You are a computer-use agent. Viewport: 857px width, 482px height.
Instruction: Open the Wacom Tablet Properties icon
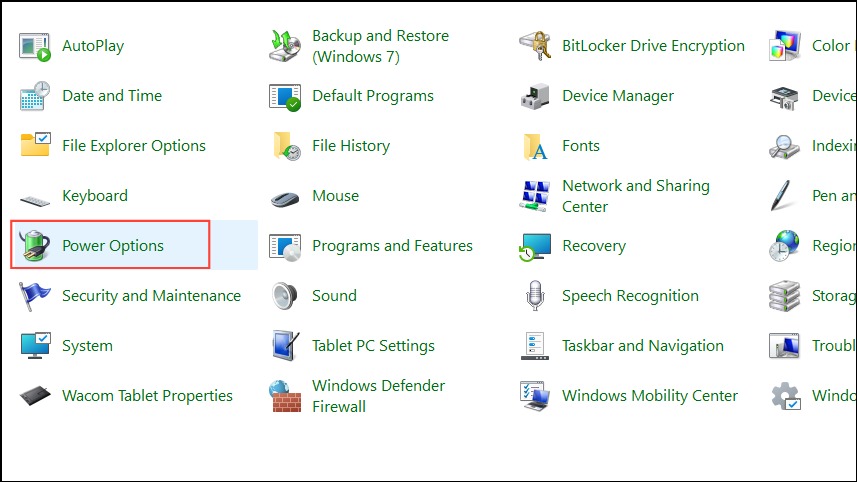[35, 396]
